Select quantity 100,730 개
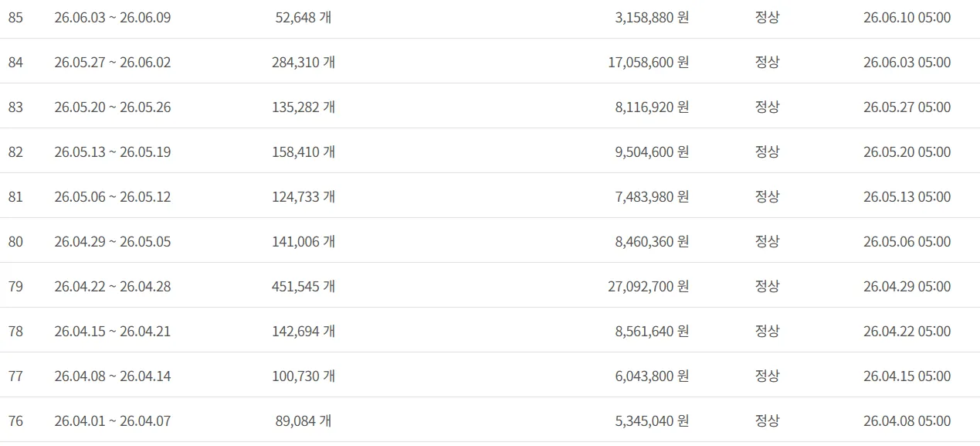This screenshot has height=446, width=980. coord(303,376)
